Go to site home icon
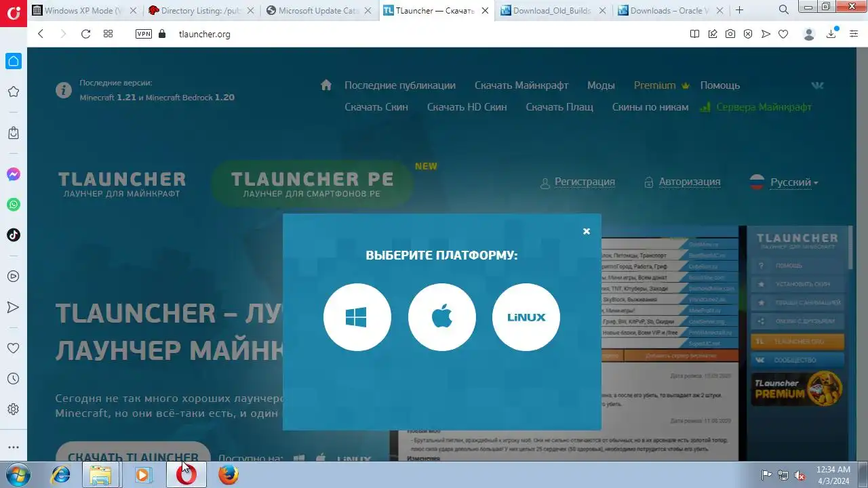The image size is (868, 488). 326,85
